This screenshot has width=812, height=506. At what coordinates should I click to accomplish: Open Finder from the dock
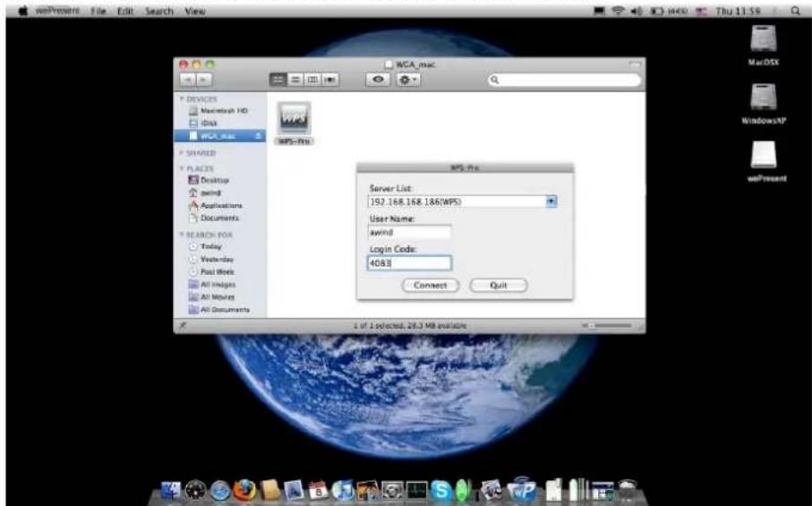click(x=171, y=489)
